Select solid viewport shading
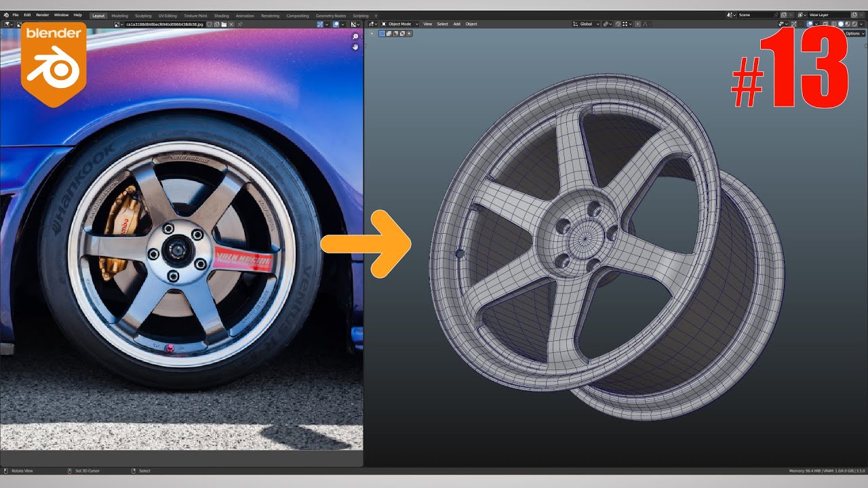Image resolution: width=868 pixels, height=488 pixels. [x=841, y=24]
